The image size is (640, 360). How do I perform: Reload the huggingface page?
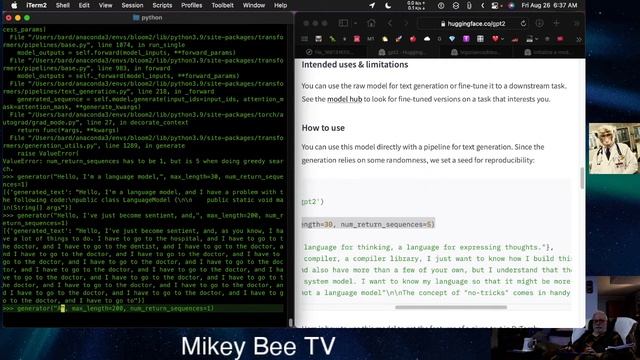pyautogui.click(x=523, y=24)
